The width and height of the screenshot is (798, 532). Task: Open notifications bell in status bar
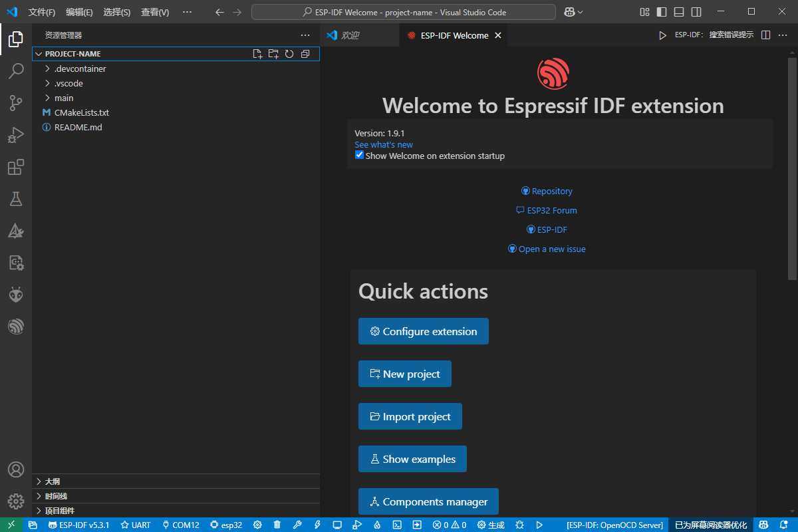click(x=783, y=525)
